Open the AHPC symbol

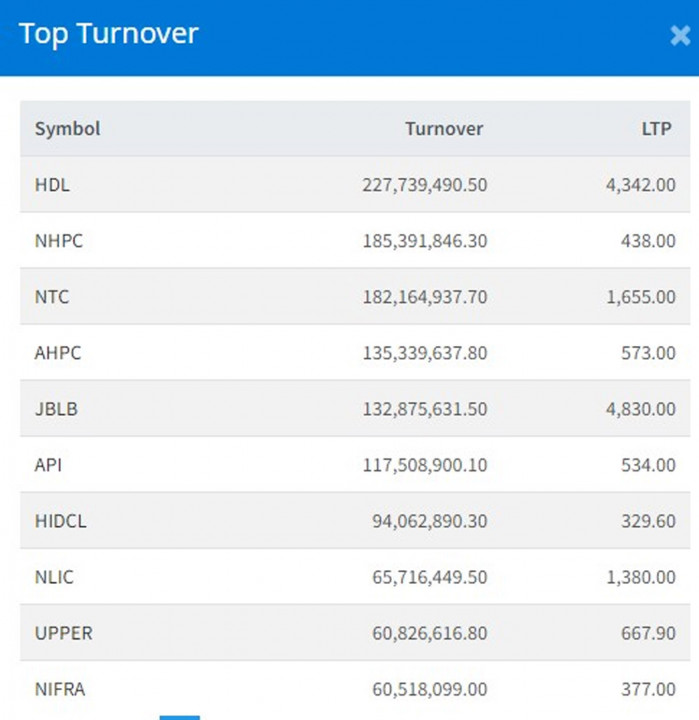[x=58, y=353]
